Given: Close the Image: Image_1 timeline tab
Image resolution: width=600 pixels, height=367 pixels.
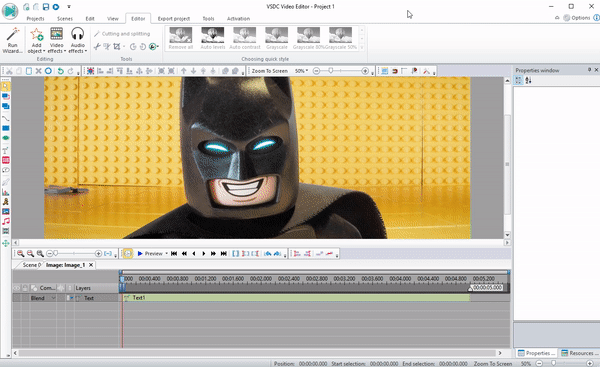Looking at the screenshot, I should pyautogui.click(x=91, y=265).
